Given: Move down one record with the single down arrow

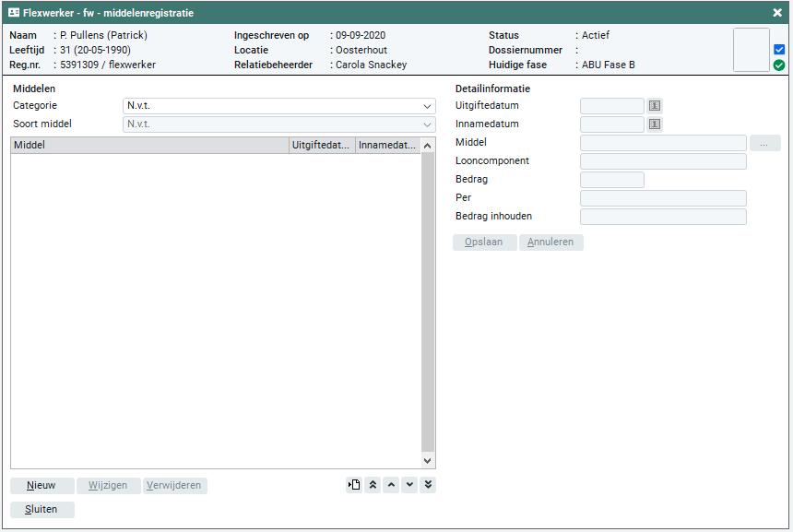Looking at the screenshot, I should 409,486.
